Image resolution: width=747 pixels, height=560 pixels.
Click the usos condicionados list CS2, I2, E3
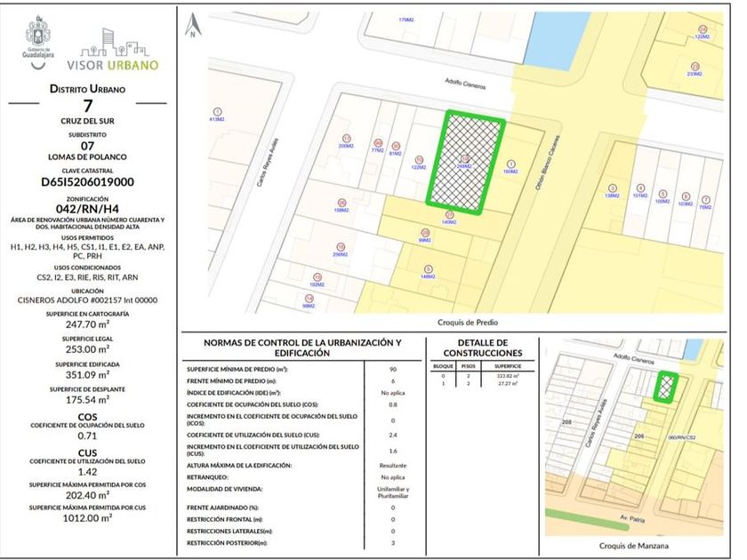pos(87,277)
